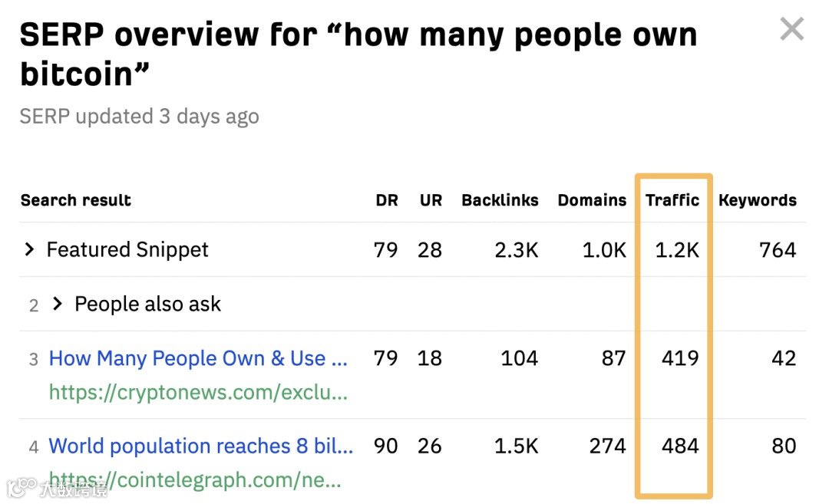This screenshot has height=504, width=829.
Task: Sort by the Keywords column
Action: click(x=758, y=200)
